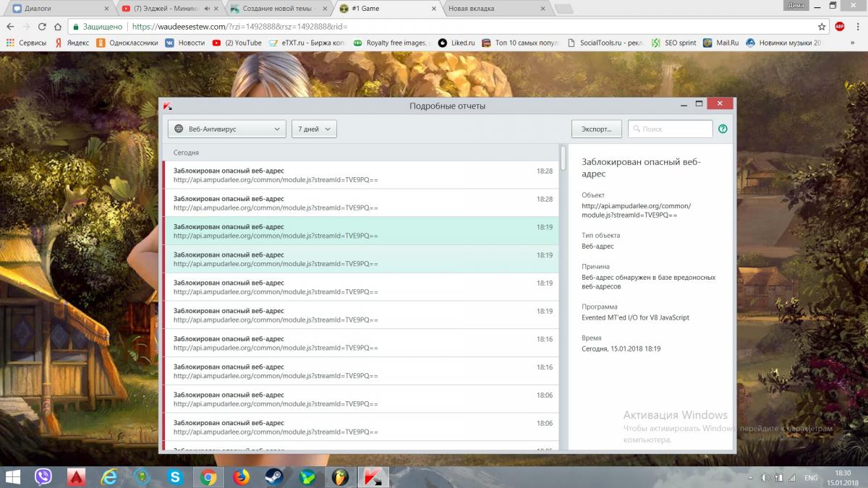Select first blocked address entry at 18:28
The height and width of the screenshot is (488, 868).
pos(361,175)
